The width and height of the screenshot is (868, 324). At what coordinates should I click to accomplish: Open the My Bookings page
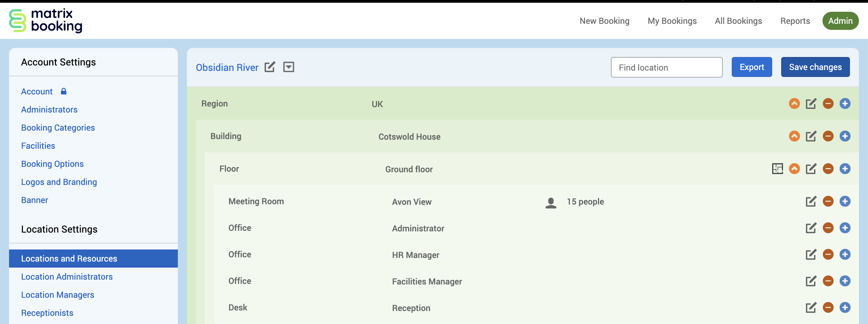click(x=672, y=21)
